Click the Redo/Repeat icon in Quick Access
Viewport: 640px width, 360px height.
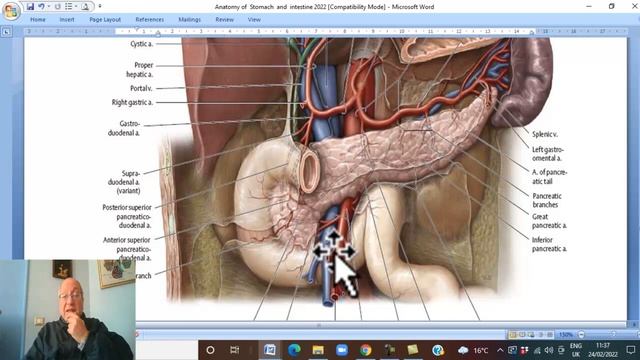click(x=58, y=7)
